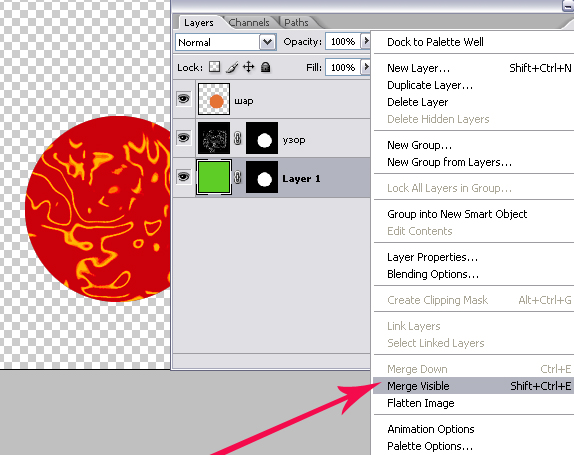
Task: Click the lock position move icon
Action: pyautogui.click(x=249, y=67)
